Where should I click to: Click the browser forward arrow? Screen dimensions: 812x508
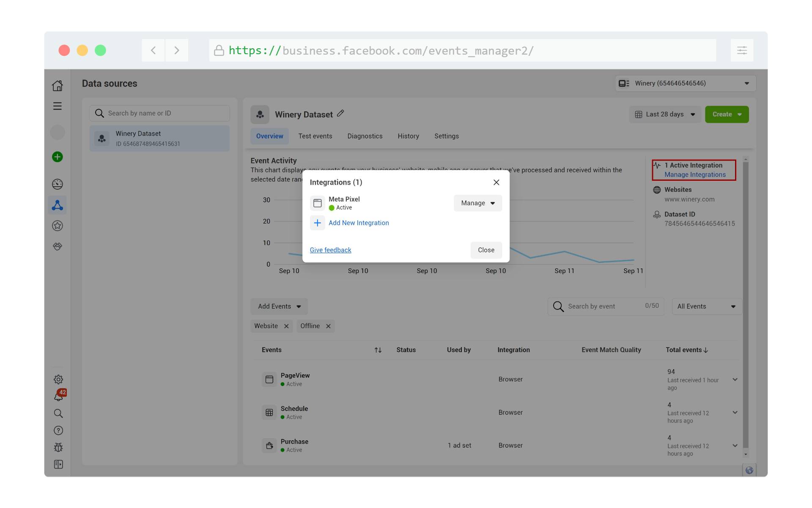(x=177, y=50)
